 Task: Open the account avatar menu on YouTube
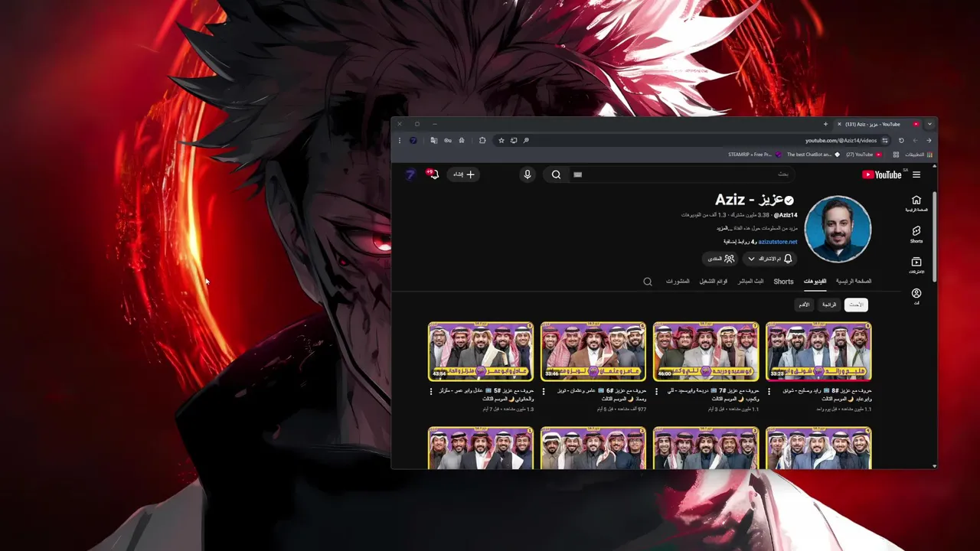click(x=410, y=174)
